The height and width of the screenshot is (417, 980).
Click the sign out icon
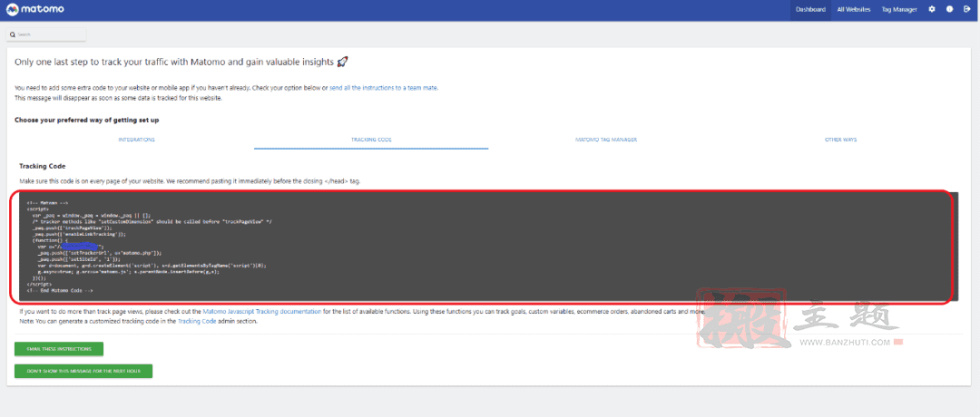pos(967,9)
